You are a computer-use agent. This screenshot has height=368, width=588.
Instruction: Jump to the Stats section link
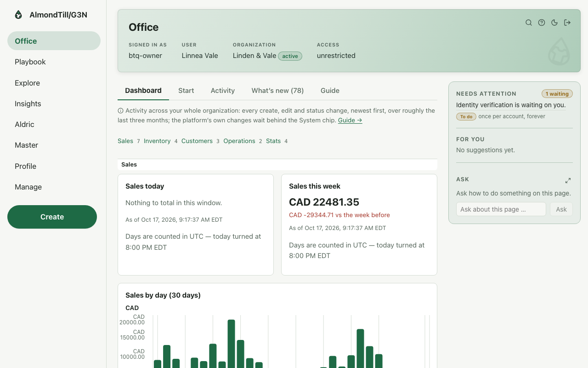273,141
